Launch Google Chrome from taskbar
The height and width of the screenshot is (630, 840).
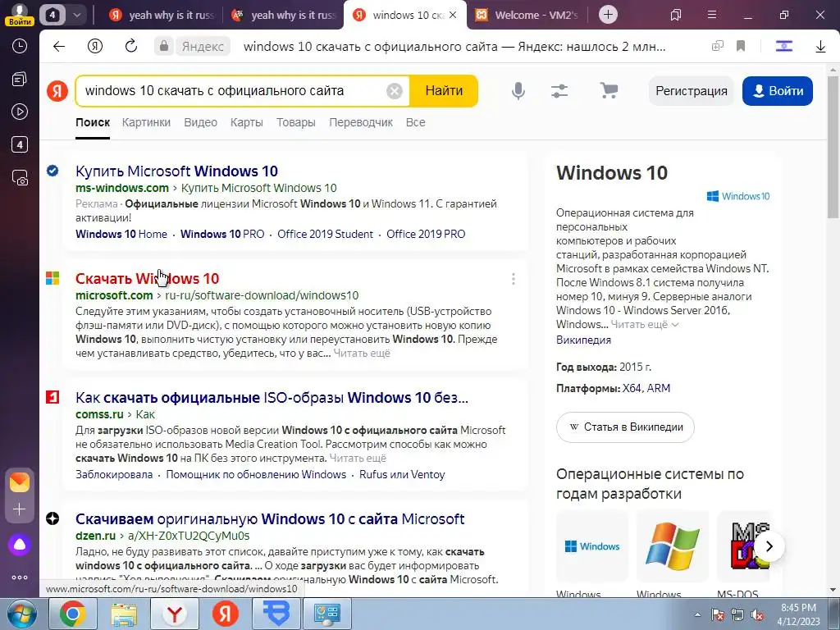point(73,614)
